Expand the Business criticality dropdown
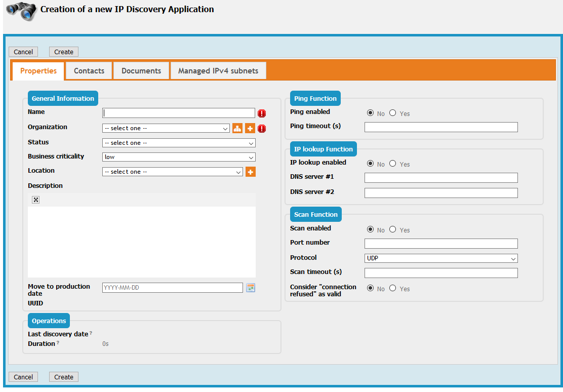 click(x=179, y=158)
